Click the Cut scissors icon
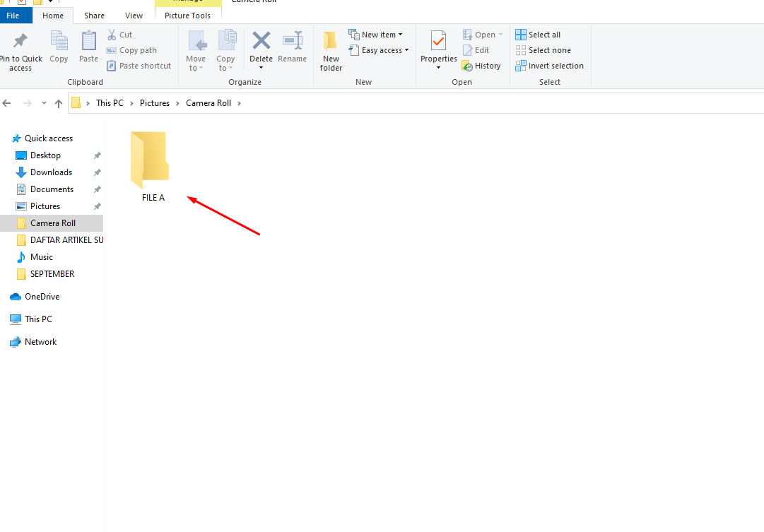 click(x=112, y=35)
